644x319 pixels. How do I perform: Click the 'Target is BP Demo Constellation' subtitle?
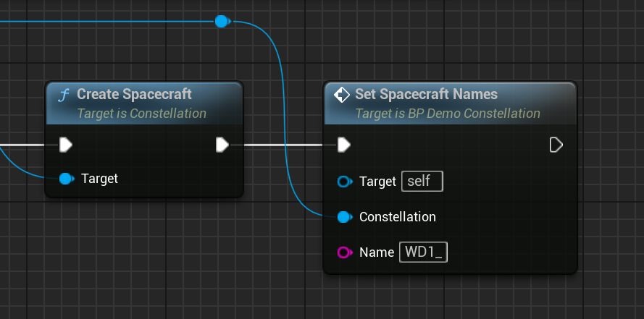click(x=447, y=114)
